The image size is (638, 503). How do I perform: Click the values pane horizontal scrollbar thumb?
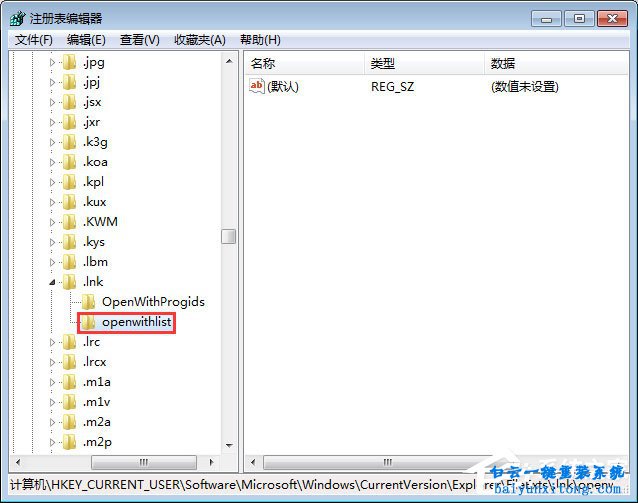pyautogui.click(x=387, y=462)
